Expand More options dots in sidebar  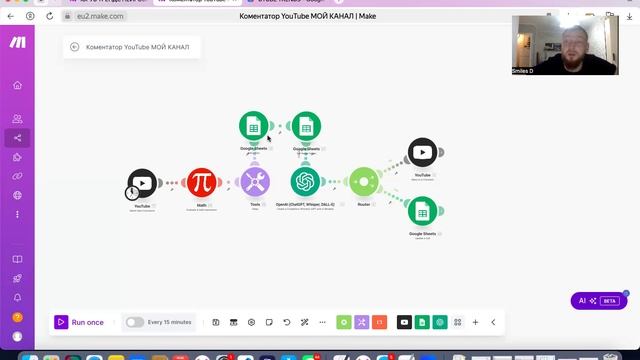pyautogui.click(x=17, y=214)
